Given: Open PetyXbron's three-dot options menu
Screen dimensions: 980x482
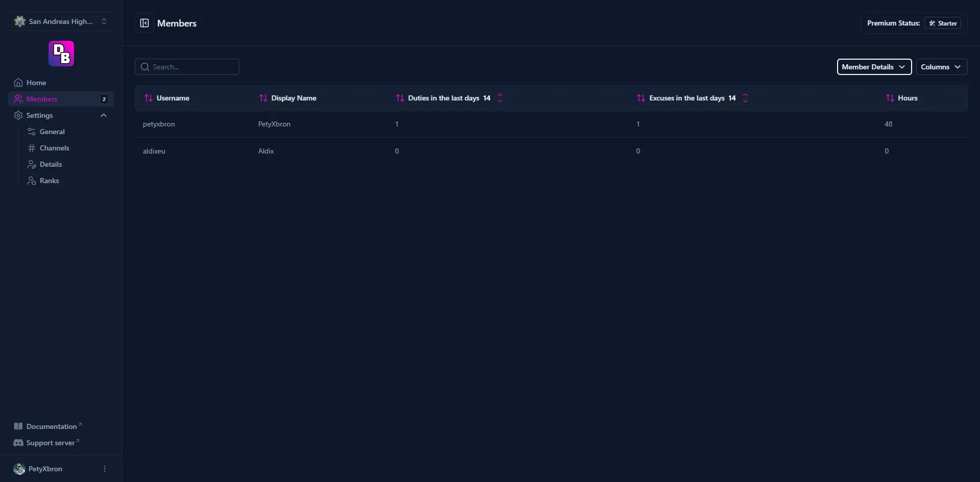Looking at the screenshot, I should click(104, 469).
